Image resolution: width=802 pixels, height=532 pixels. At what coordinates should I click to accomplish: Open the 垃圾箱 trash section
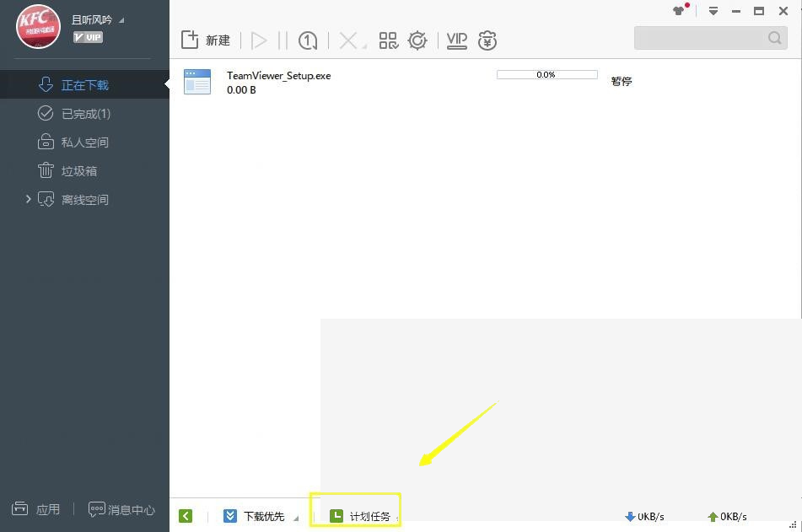[x=84, y=171]
